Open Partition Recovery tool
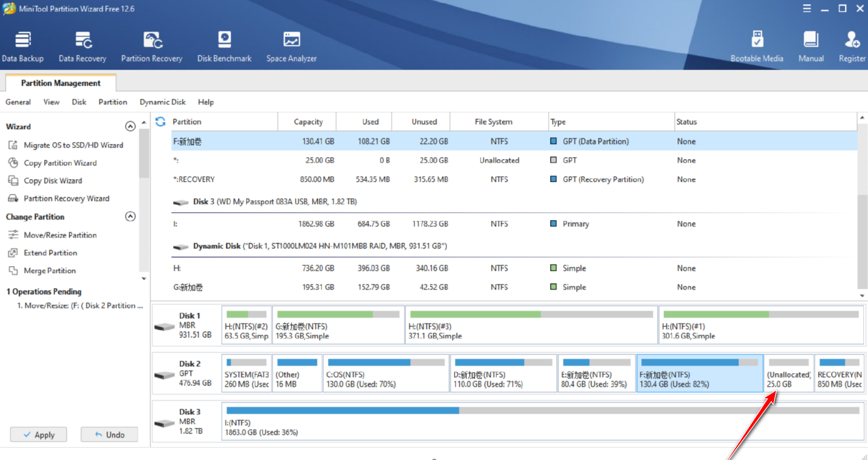This screenshot has height=460, width=868. pyautogui.click(x=152, y=46)
